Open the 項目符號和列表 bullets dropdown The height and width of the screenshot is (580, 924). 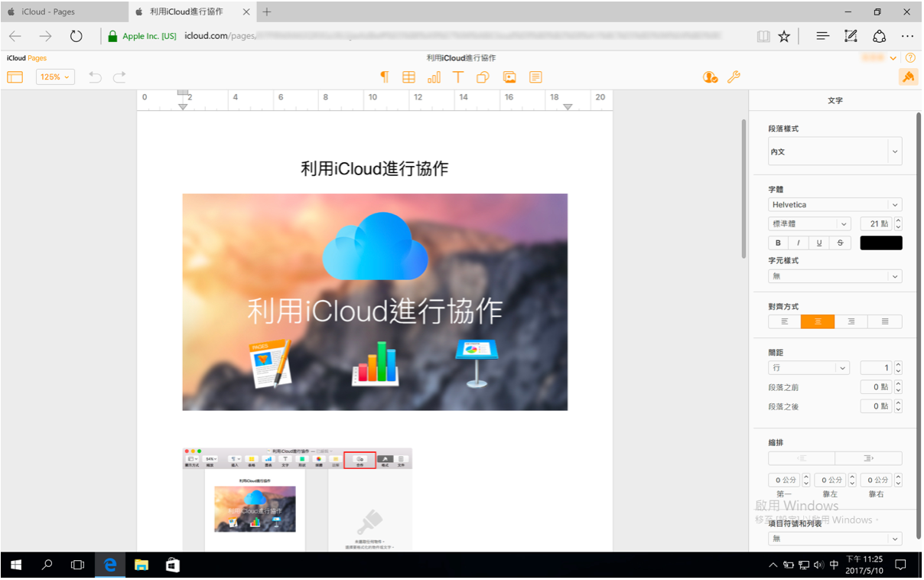[x=835, y=539]
